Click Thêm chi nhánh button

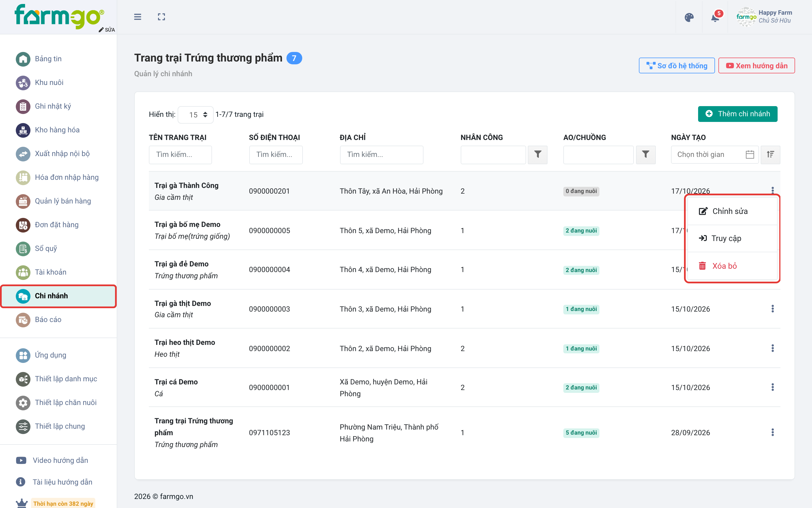pos(738,114)
